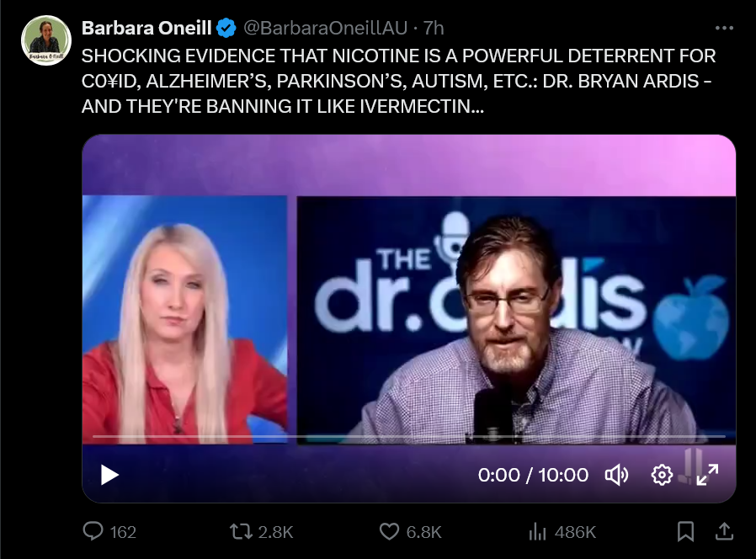Viewport: 756px width, 559px height.
Task: Open the @BarbaraOneillAU handle link
Action: click(326, 28)
